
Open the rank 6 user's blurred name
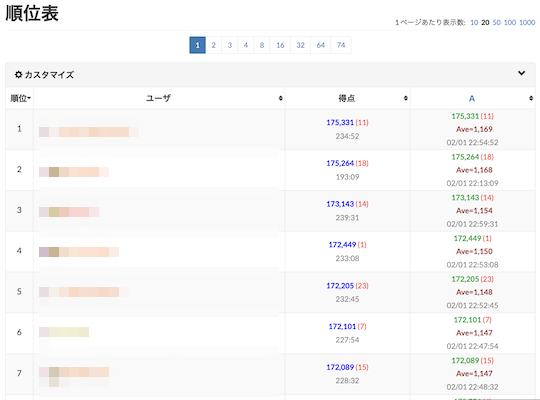(x=64, y=332)
